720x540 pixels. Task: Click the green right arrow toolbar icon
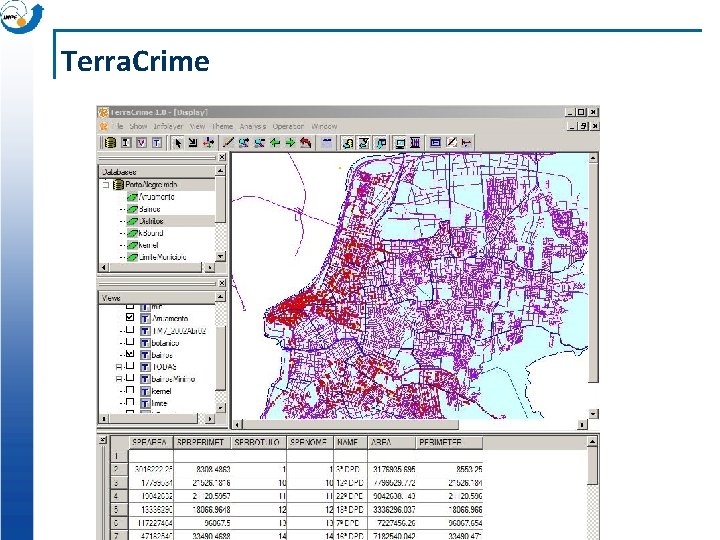(x=290, y=143)
